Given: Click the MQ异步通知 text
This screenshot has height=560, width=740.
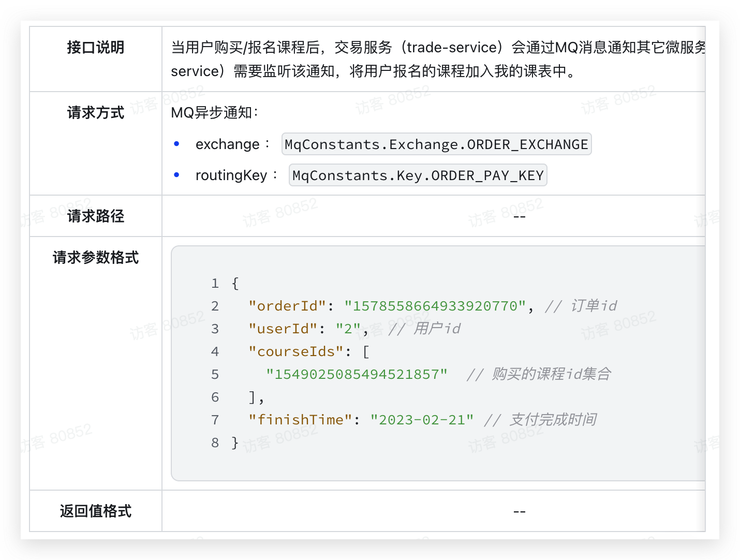Looking at the screenshot, I should [215, 112].
